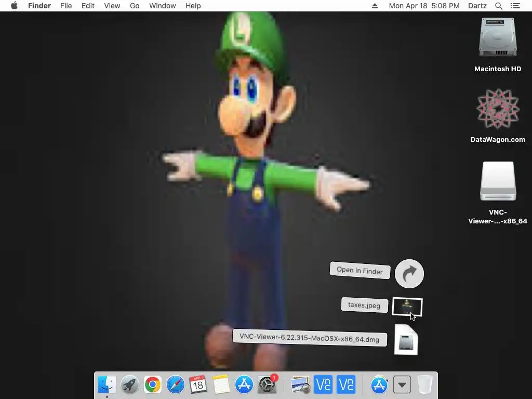
Task: Open the File menu
Action: [x=66, y=6]
